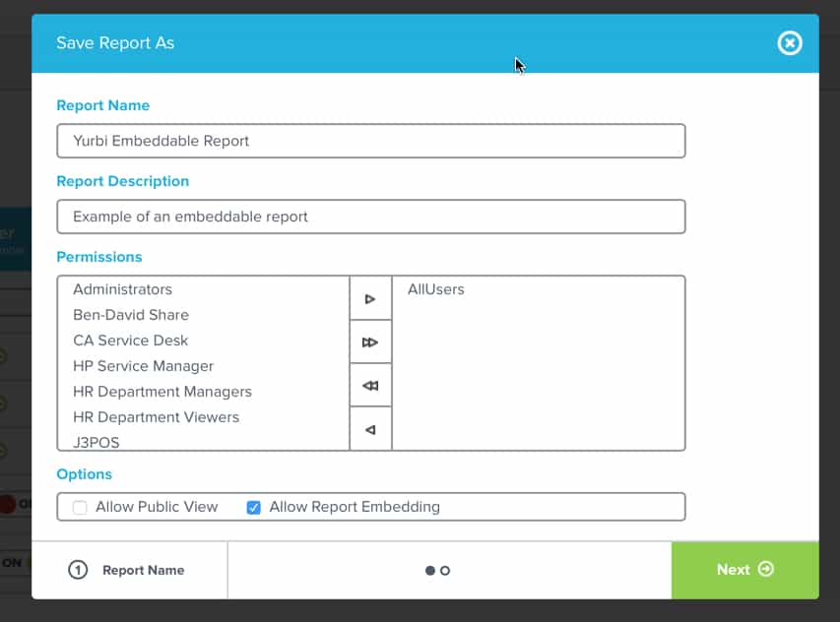Uncheck Allow Report Embedding
Viewport: 840px width, 622px height.
pyautogui.click(x=254, y=508)
